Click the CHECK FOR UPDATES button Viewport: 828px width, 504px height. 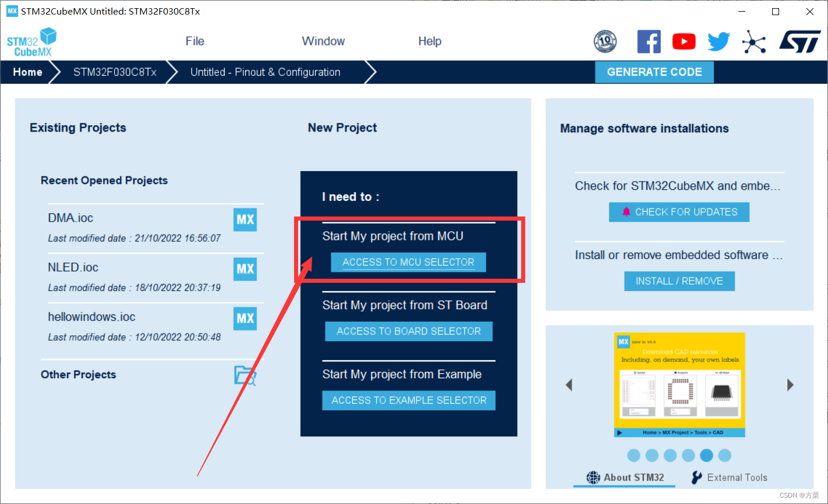(679, 212)
